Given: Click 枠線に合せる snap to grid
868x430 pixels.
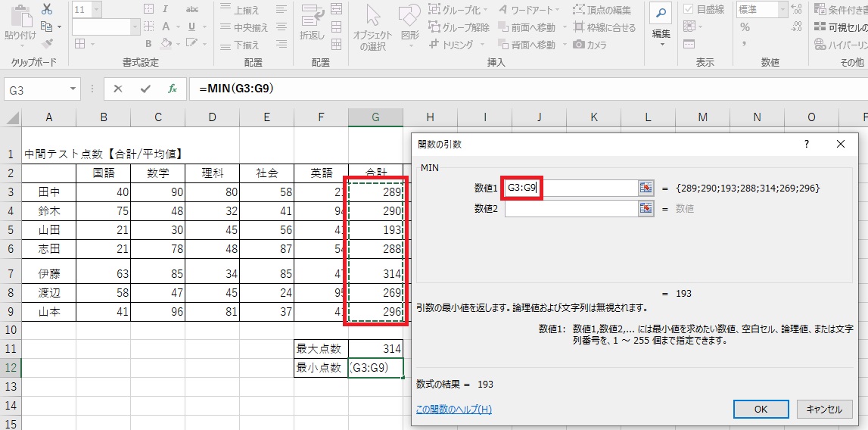Looking at the screenshot, I should pos(604,27).
